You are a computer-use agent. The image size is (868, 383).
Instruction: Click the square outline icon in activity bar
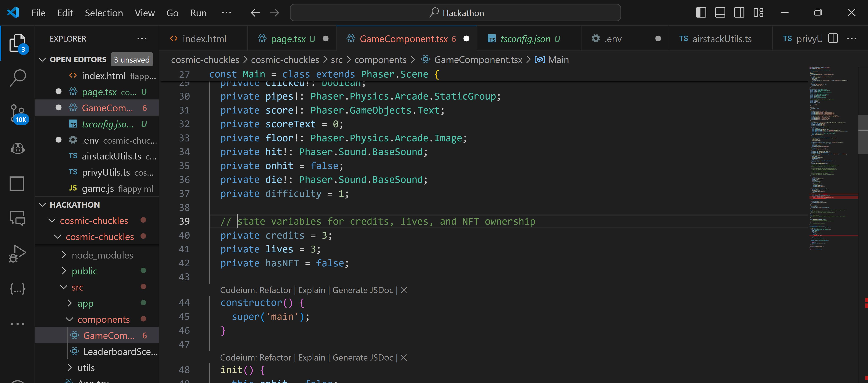17,184
